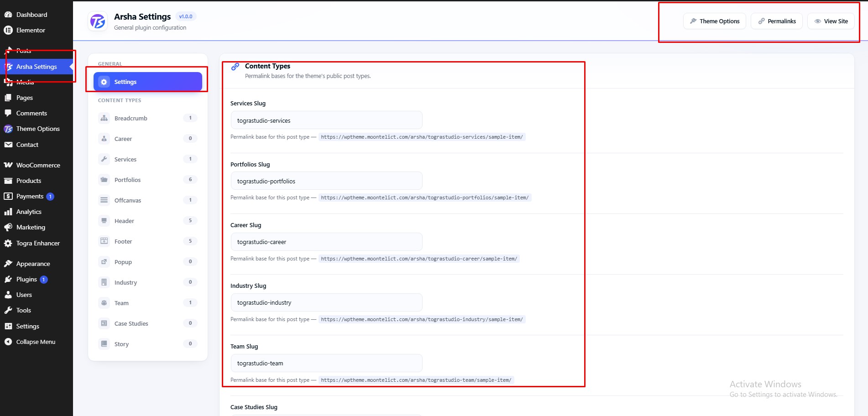Click the Career Slug input field
Screen dimensions: 868x416
[326, 242]
